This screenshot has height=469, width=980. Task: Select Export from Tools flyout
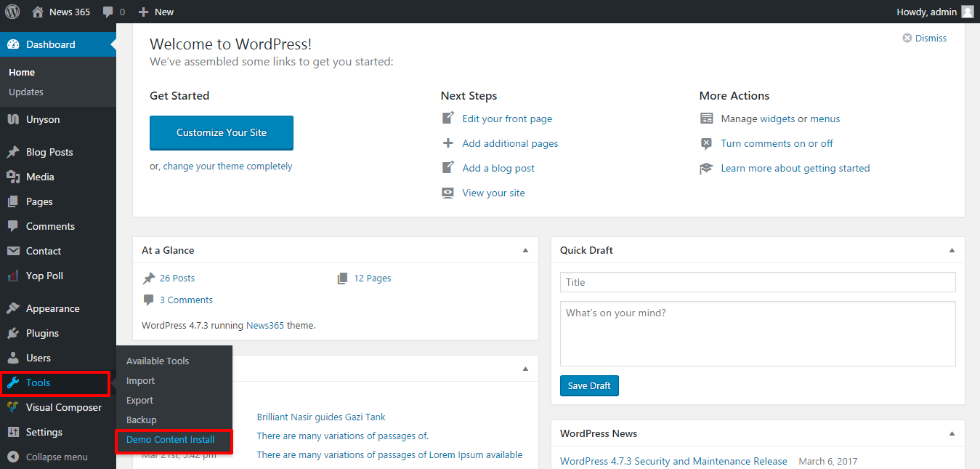pyautogui.click(x=139, y=400)
